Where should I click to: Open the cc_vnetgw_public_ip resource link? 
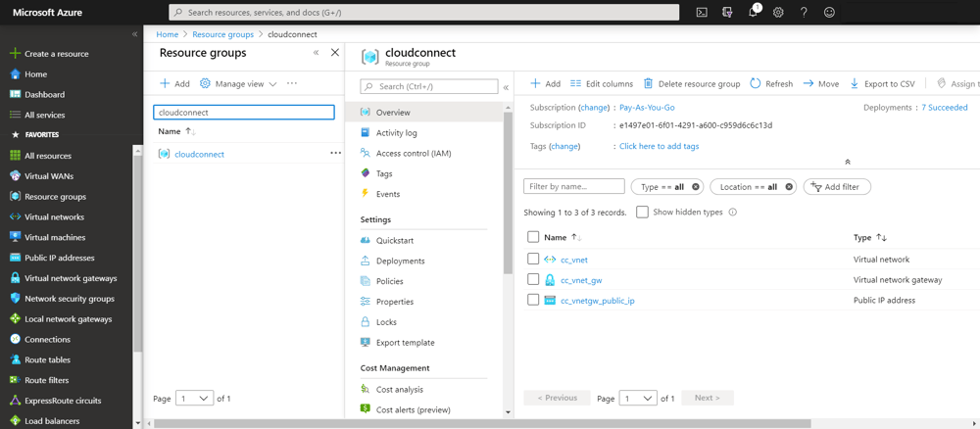click(x=597, y=301)
